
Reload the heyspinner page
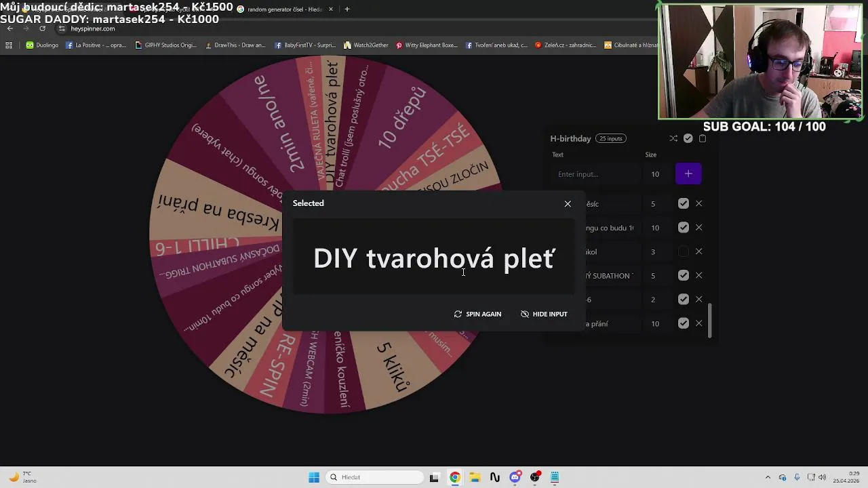coord(42,28)
